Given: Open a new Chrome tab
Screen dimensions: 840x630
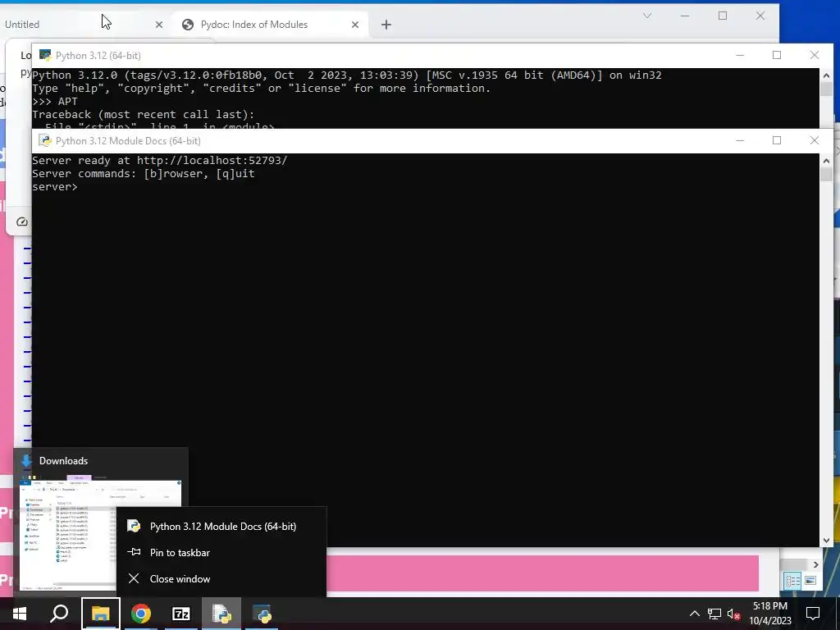Looking at the screenshot, I should coord(386,25).
